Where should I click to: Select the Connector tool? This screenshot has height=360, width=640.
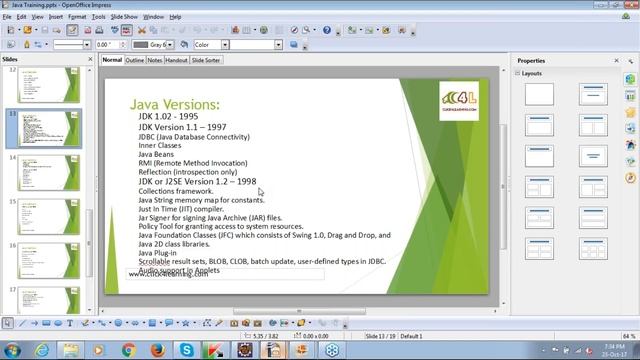click(102, 323)
